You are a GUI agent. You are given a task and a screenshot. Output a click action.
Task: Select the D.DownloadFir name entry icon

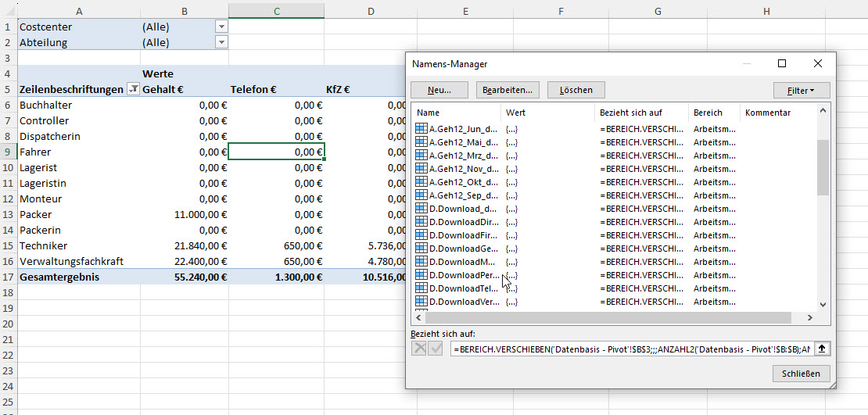click(421, 235)
